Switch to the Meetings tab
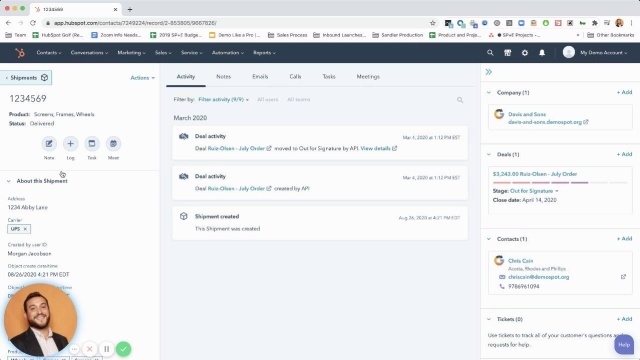This screenshot has height=360, width=640. 368,77
